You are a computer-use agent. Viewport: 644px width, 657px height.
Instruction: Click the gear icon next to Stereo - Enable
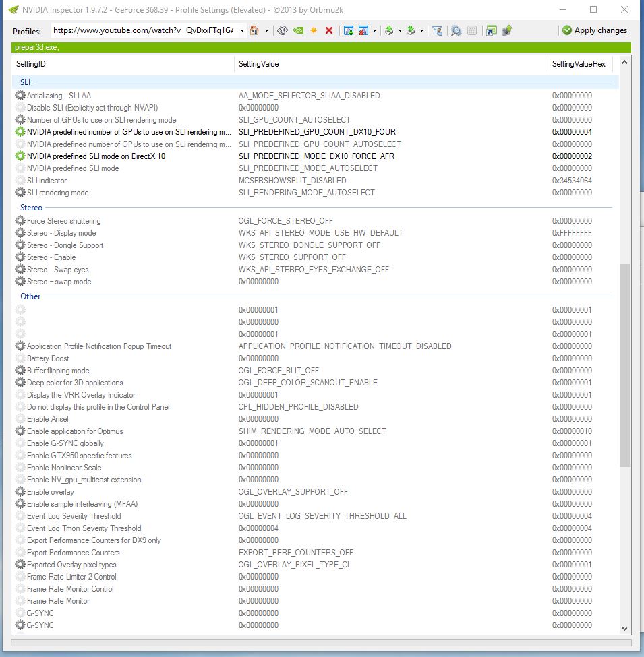pos(20,257)
